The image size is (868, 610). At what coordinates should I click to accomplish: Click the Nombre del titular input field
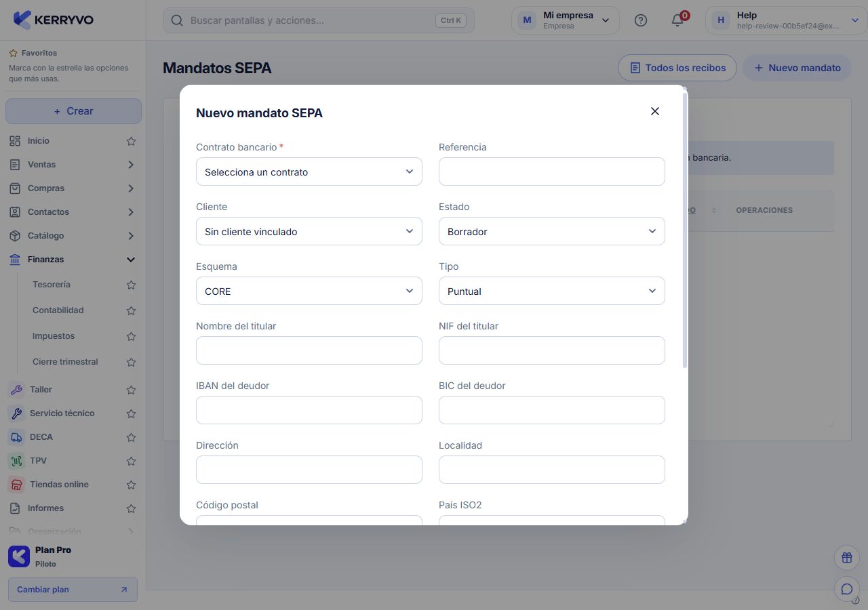[309, 350]
